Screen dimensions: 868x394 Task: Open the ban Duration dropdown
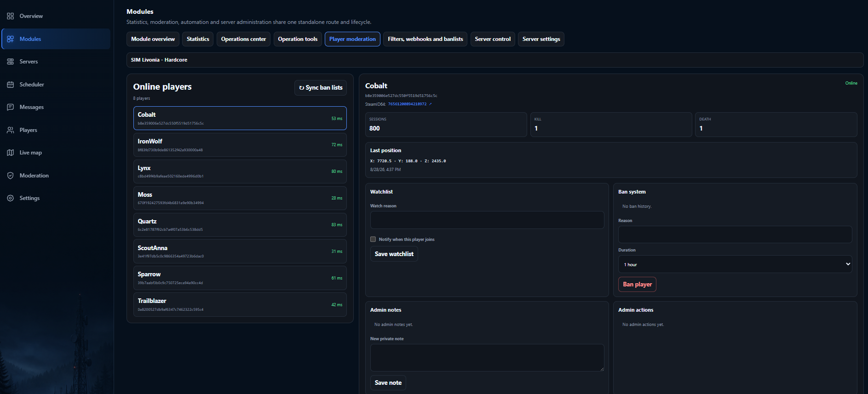point(735,264)
